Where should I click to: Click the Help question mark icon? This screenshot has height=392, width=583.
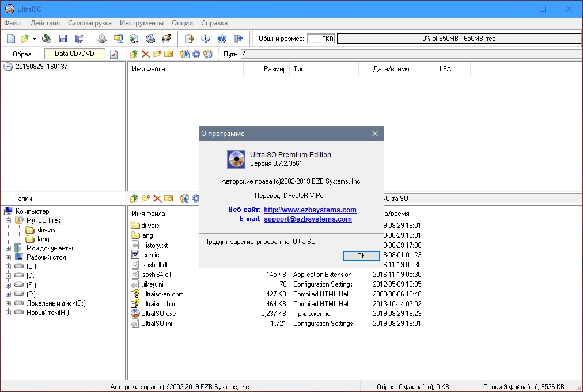pos(222,38)
